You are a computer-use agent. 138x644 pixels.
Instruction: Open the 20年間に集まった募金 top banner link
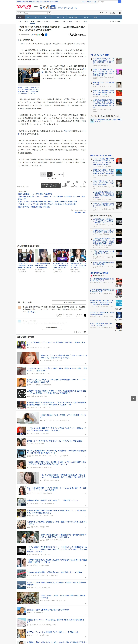click(37, 2)
